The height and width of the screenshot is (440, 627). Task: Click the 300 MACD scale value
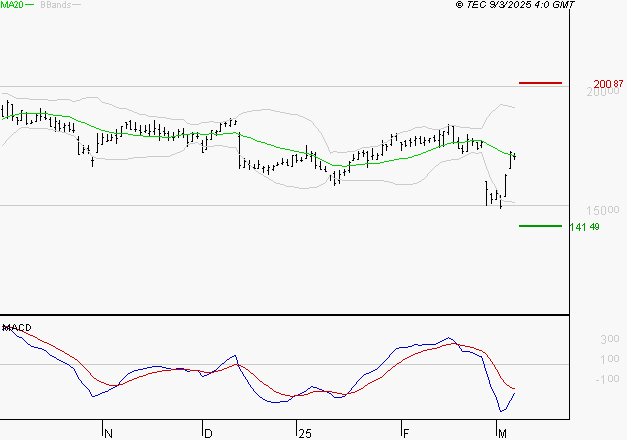[609, 340]
